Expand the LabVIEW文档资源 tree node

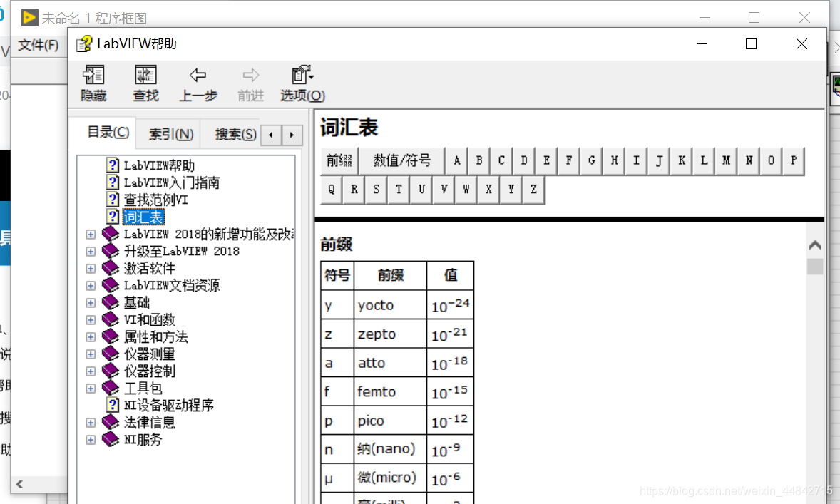91,285
